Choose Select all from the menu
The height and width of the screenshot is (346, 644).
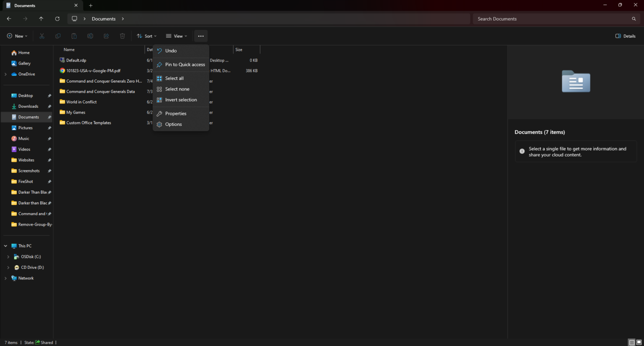pyautogui.click(x=174, y=78)
